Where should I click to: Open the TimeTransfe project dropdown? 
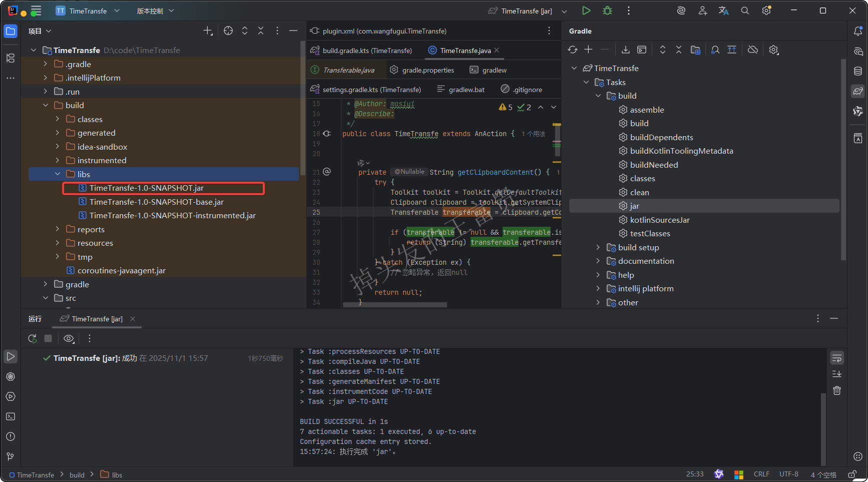pyautogui.click(x=88, y=11)
